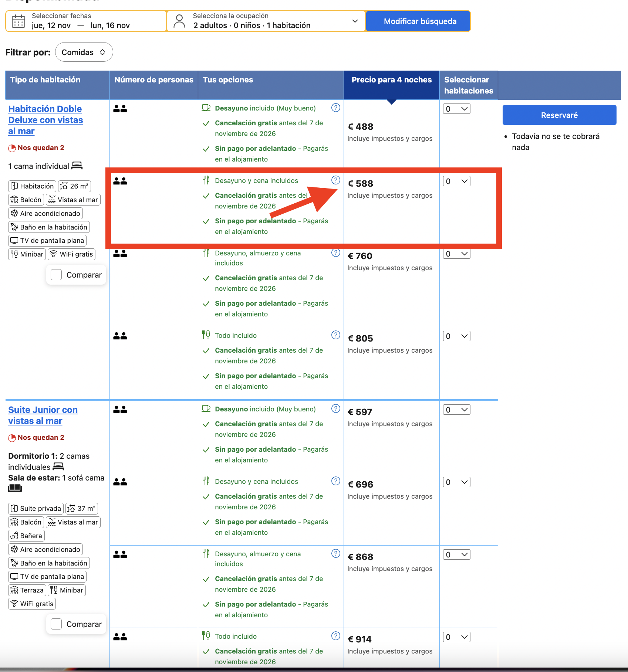Click the Bañera bathtub amenity tag
The width and height of the screenshot is (628, 672).
26,536
